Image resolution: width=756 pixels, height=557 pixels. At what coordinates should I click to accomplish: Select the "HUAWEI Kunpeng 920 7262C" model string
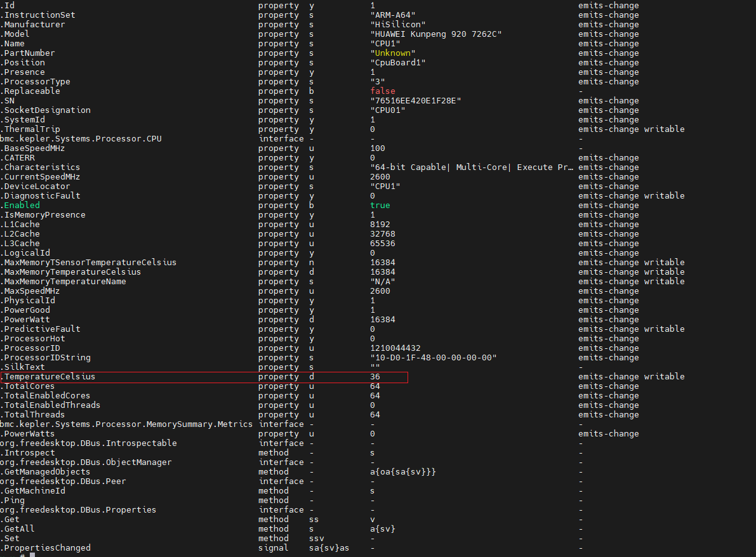point(436,34)
